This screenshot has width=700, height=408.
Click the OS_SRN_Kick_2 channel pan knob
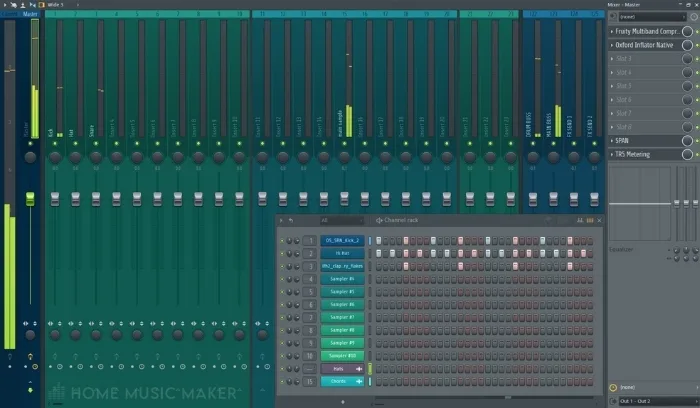[x=289, y=241]
